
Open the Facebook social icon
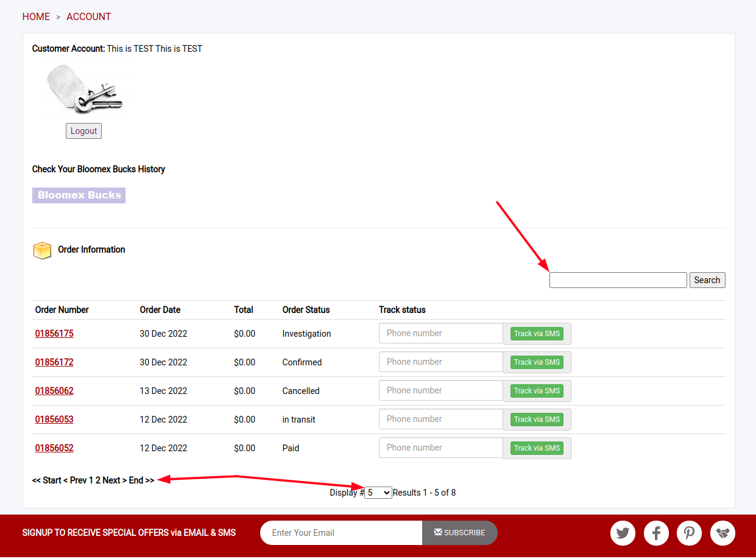click(656, 533)
